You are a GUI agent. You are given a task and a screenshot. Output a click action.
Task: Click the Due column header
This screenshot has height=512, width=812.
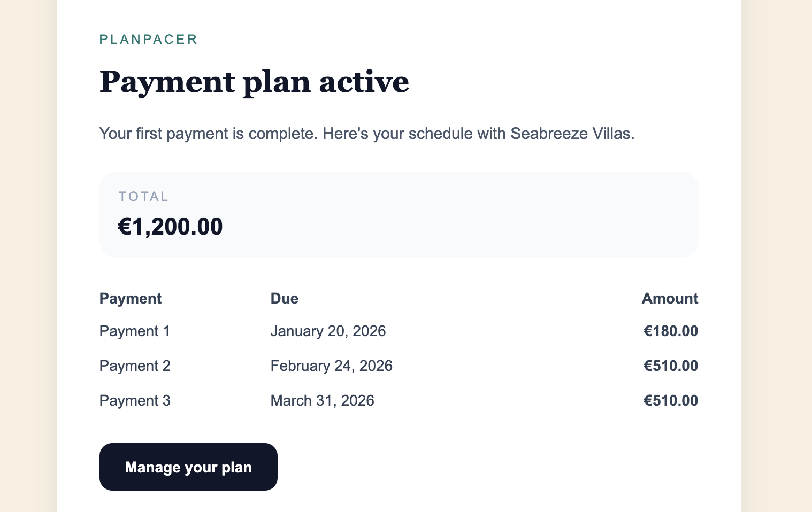(x=284, y=298)
